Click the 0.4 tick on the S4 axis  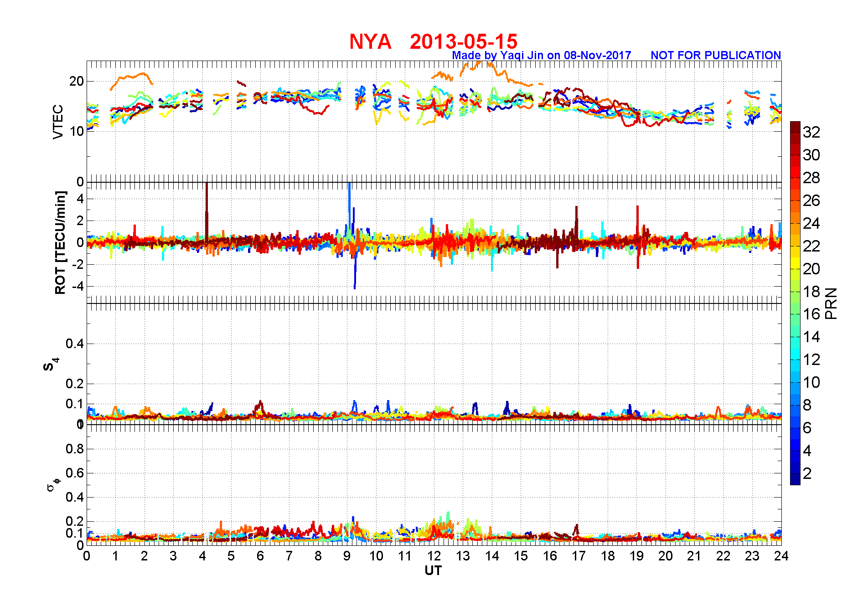[x=75, y=344]
